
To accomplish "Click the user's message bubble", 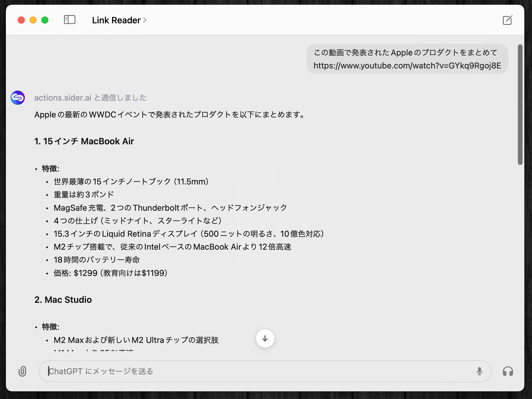I will (x=407, y=59).
